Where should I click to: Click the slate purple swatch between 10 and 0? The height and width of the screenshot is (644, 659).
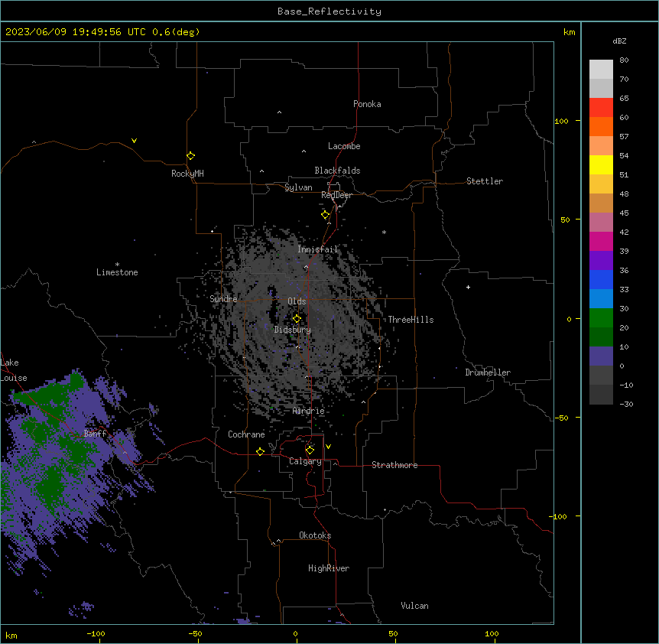[601, 356]
